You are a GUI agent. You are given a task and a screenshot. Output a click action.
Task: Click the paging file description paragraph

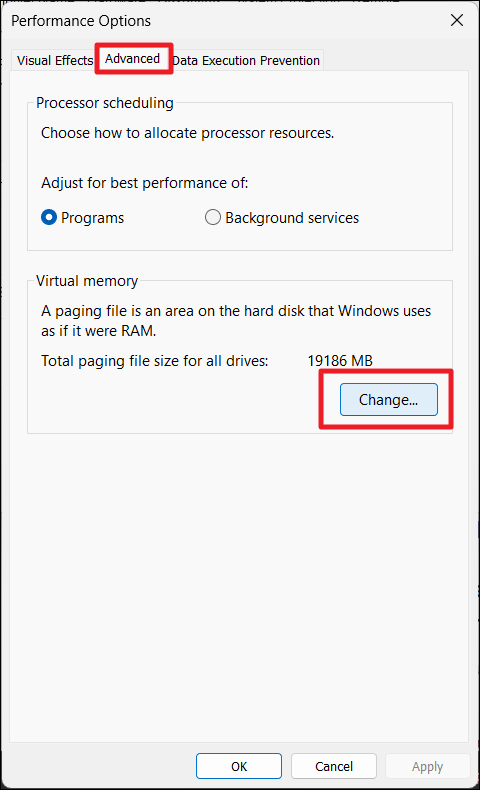(236, 320)
